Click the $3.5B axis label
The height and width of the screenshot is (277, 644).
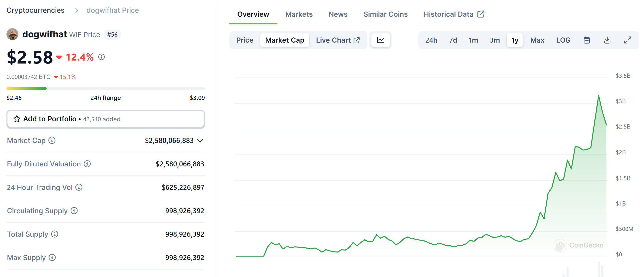point(623,76)
